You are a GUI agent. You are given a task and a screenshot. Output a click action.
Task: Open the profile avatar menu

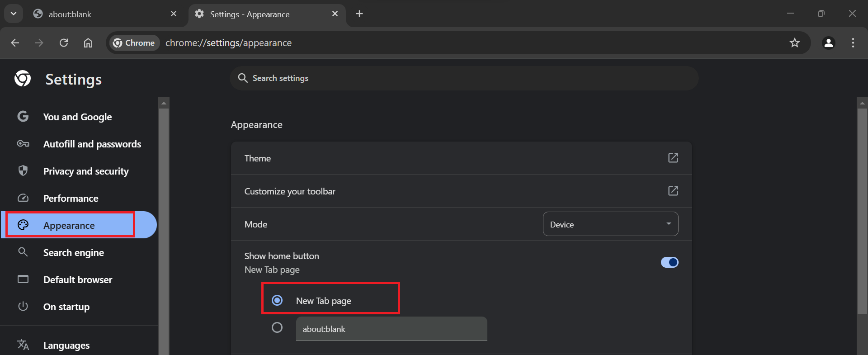pyautogui.click(x=829, y=43)
